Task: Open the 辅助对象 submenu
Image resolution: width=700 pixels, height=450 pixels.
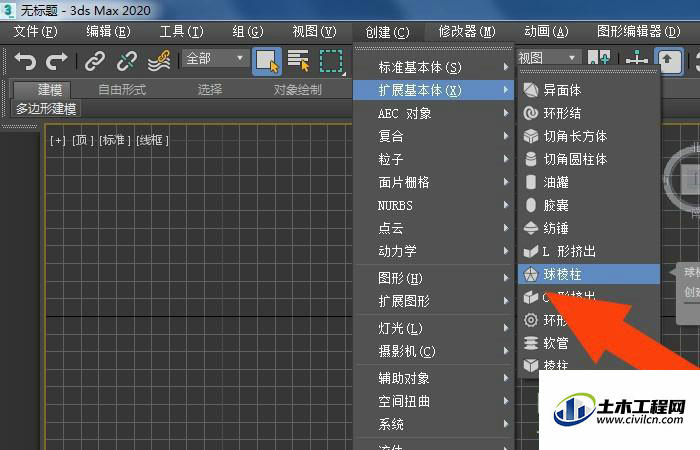Action: pyautogui.click(x=433, y=378)
